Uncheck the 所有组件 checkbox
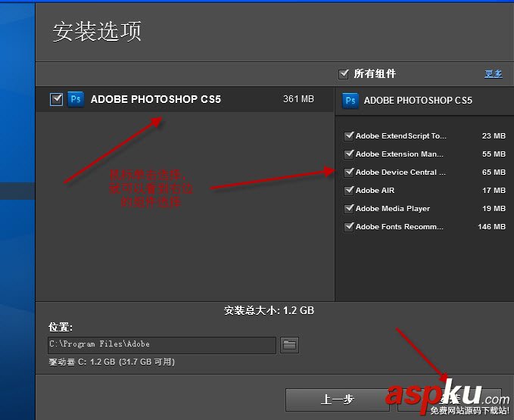This screenshot has width=514, height=420. coord(343,73)
